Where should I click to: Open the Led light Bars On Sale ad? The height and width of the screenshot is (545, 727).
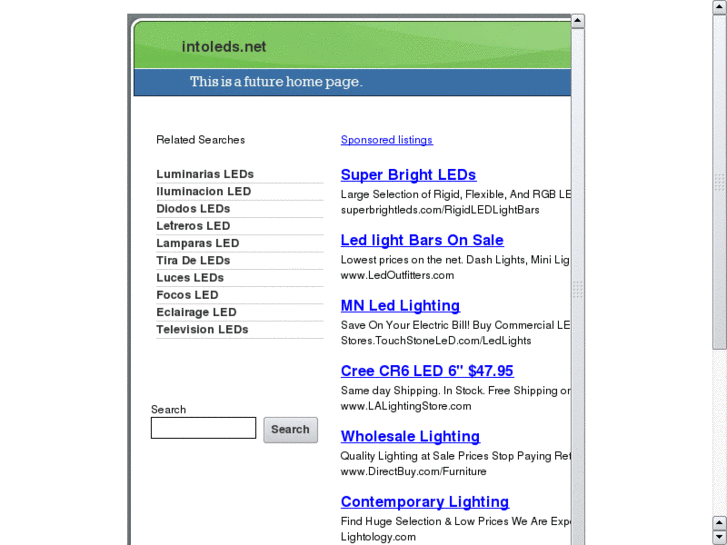tap(422, 240)
